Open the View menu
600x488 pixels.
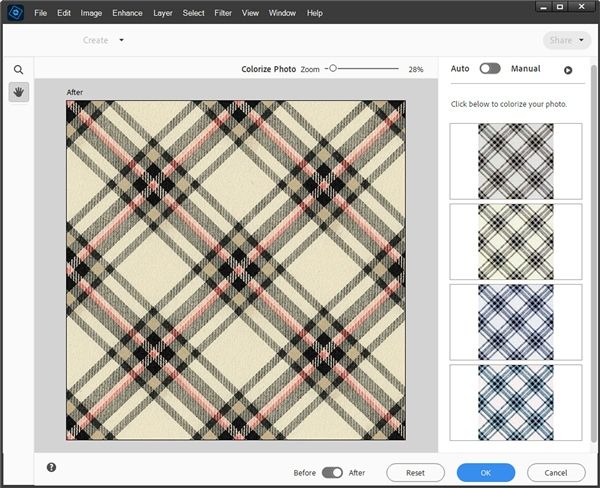(x=250, y=13)
